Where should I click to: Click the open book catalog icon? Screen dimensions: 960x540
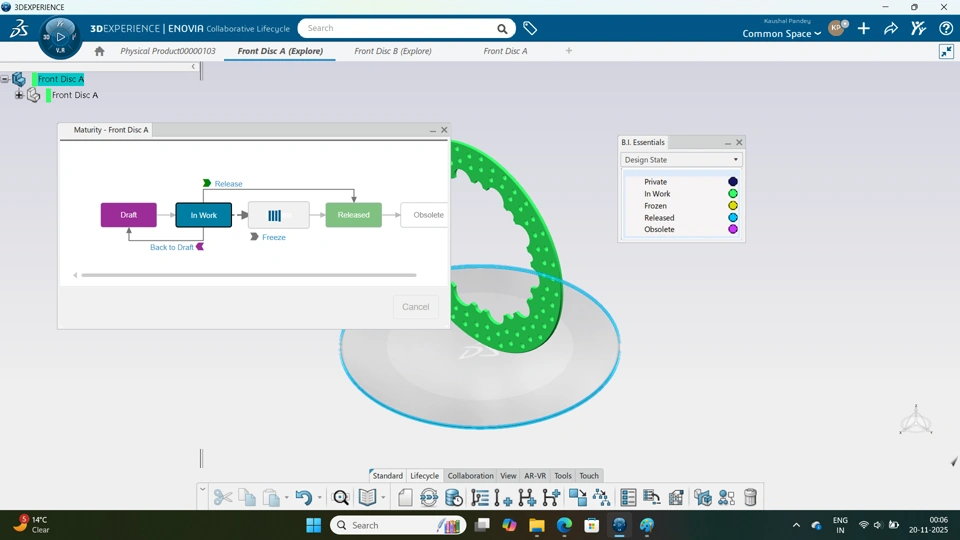tap(367, 497)
